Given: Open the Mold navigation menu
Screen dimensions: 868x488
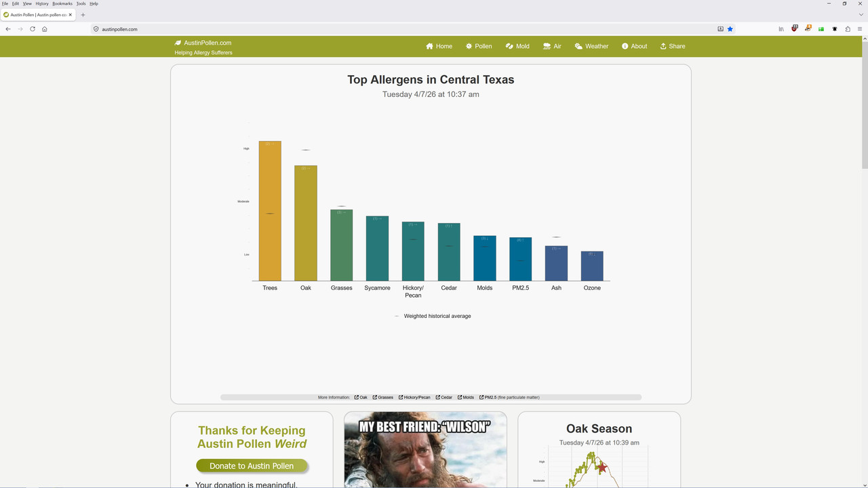Looking at the screenshot, I should [x=517, y=46].
